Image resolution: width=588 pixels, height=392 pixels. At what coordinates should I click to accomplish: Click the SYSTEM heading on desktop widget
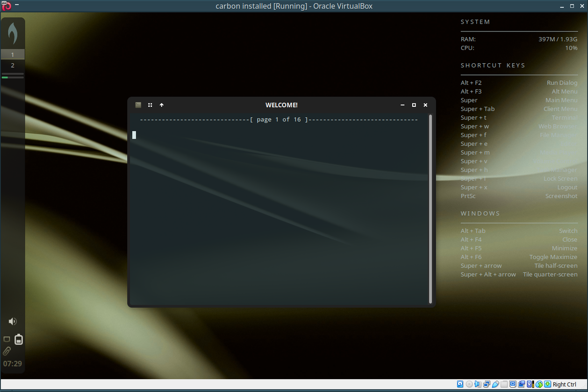pyautogui.click(x=475, y=22)
